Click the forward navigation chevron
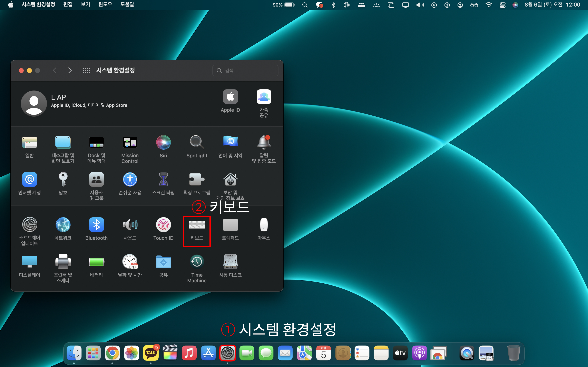Viewport: 588px width, 367px height. 70,70
